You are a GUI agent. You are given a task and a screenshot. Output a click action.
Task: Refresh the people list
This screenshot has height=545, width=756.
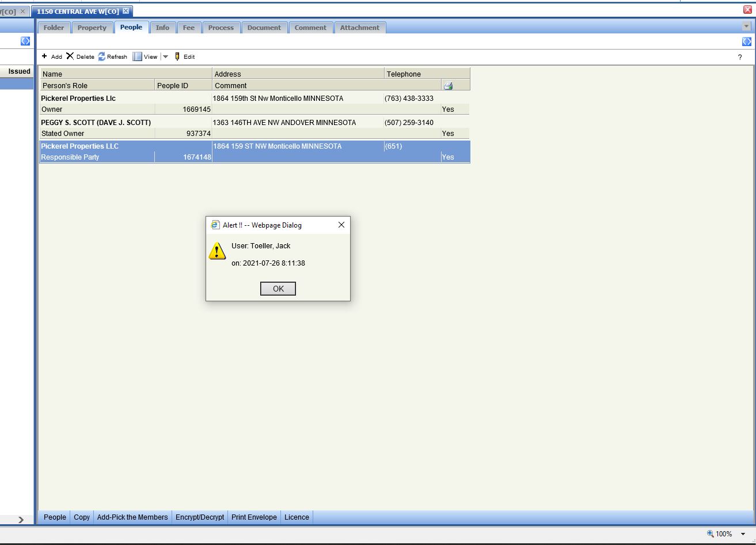[x=102, y=56]
